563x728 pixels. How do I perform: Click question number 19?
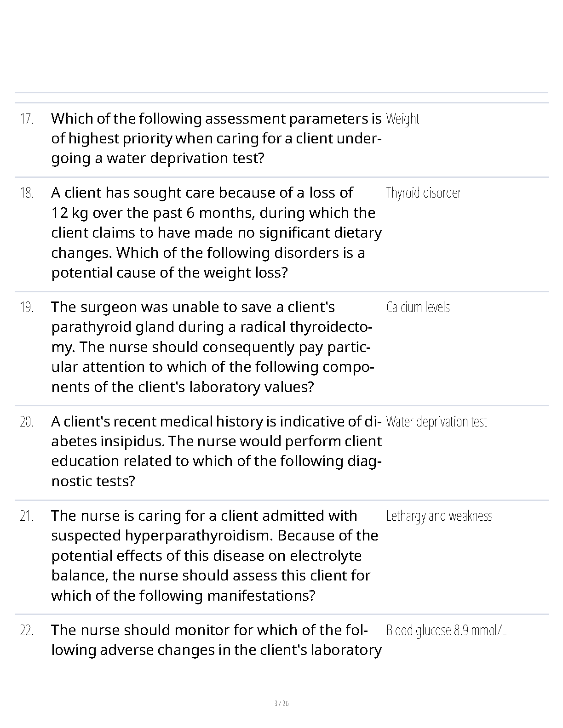(x=27, y=307)
